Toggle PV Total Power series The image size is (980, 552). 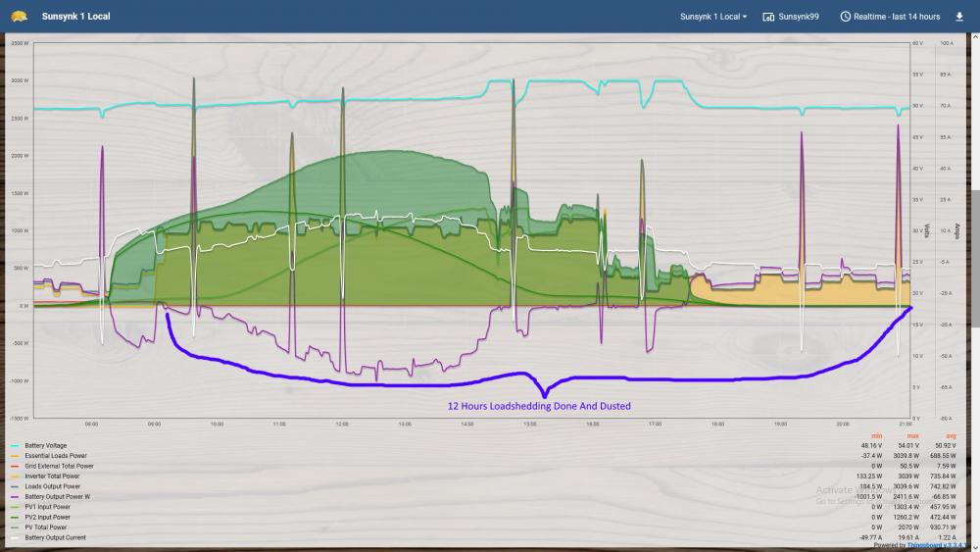46,527
